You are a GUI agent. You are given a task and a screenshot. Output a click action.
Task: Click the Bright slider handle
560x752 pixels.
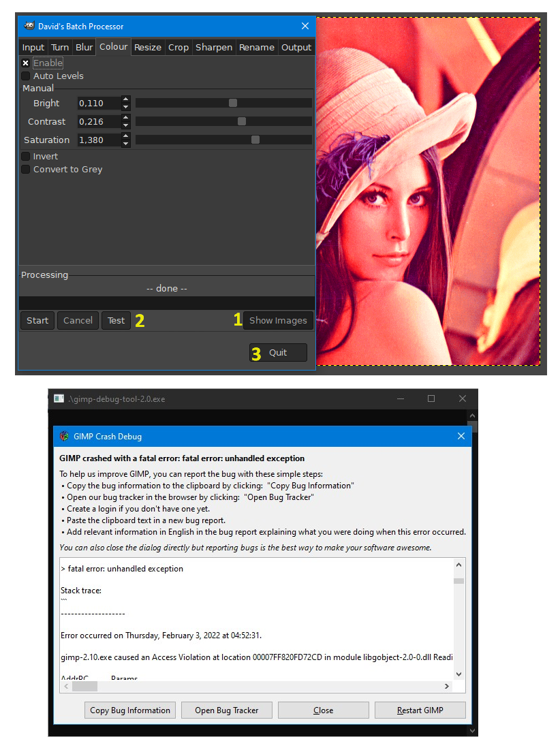(233, 103)
